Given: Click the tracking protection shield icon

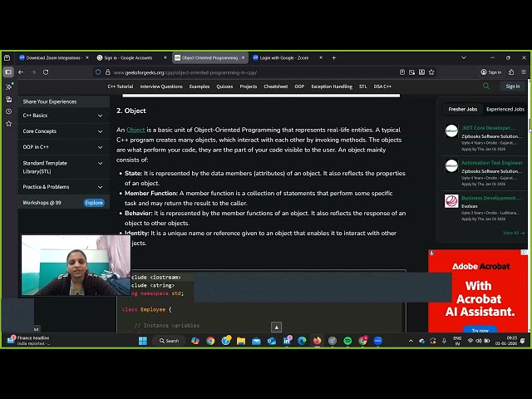Looking at the screenshot, I should click(98, 72).
